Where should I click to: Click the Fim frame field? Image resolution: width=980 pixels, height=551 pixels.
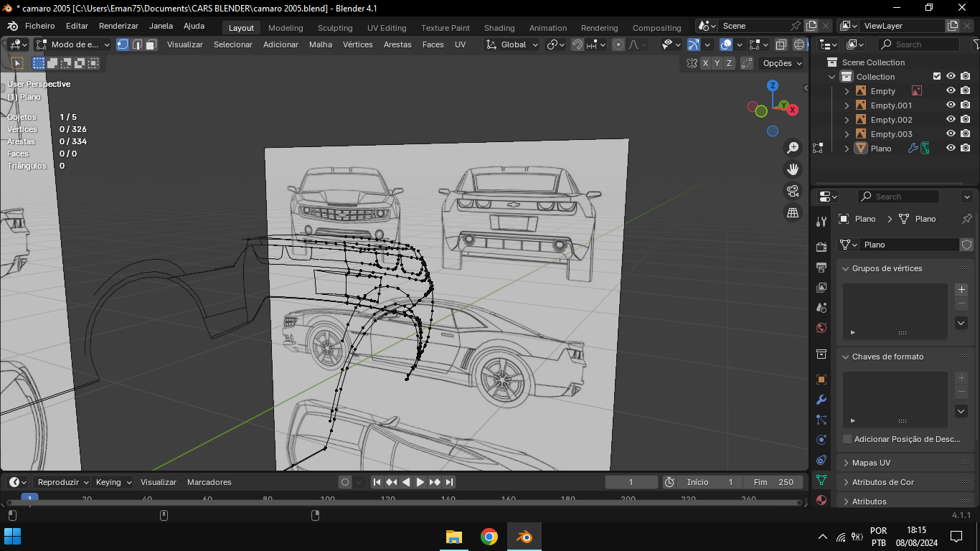773,482
